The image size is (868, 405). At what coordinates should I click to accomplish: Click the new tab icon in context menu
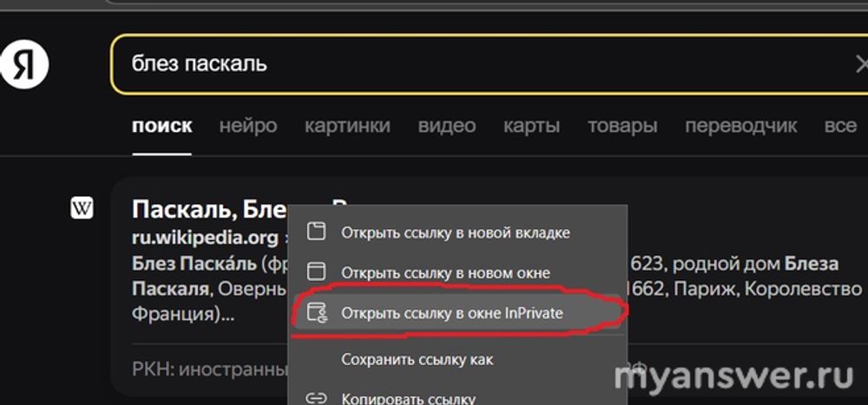point(318,232)
